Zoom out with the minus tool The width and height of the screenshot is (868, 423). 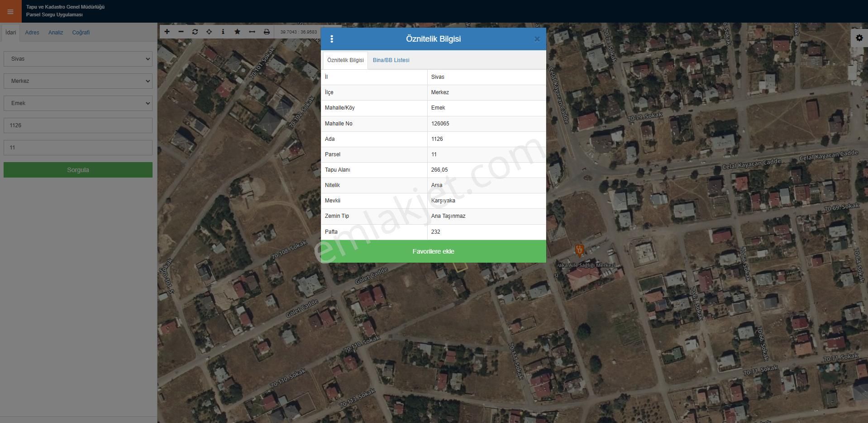(x=181, y=32)
